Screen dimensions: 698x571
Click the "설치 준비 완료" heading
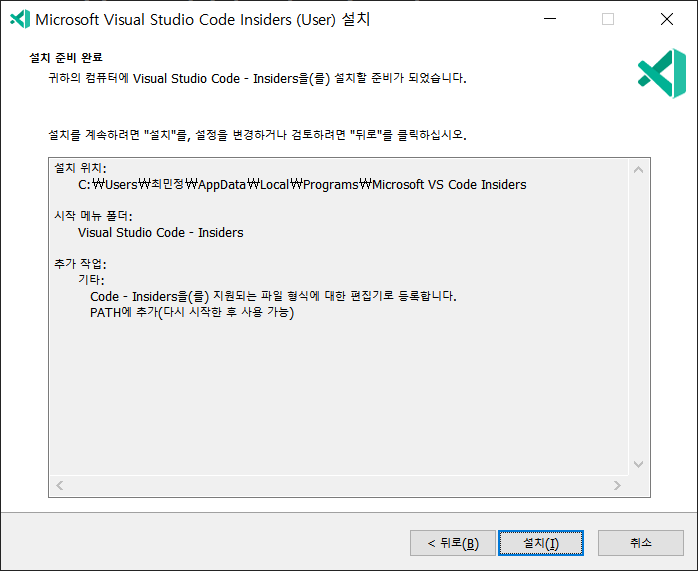(66, 57)
